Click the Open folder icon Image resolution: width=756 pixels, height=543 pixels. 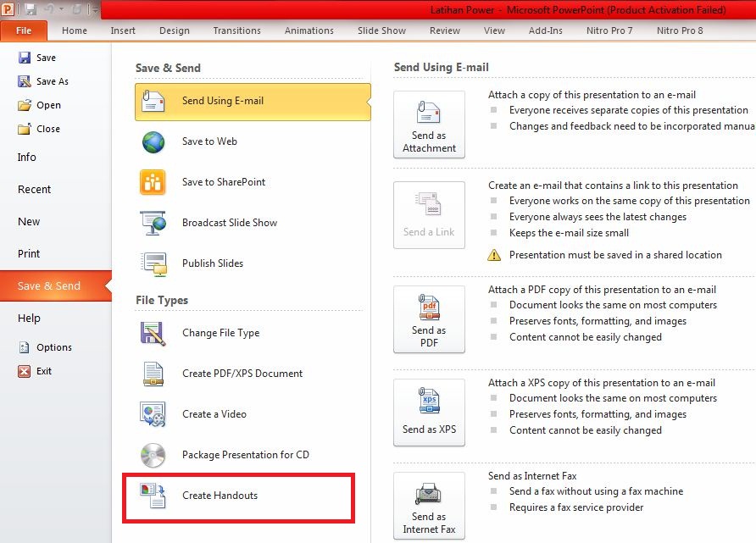pos(24,105)
